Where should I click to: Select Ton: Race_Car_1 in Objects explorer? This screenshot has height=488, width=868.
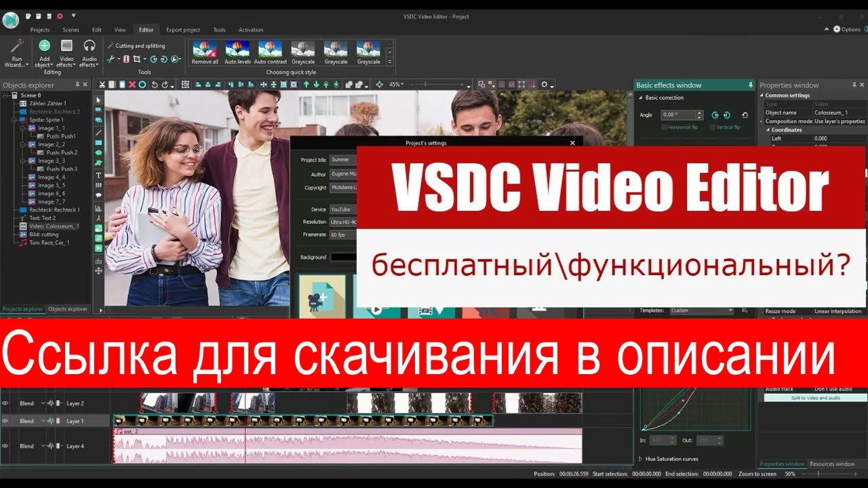tap(48, 242)
